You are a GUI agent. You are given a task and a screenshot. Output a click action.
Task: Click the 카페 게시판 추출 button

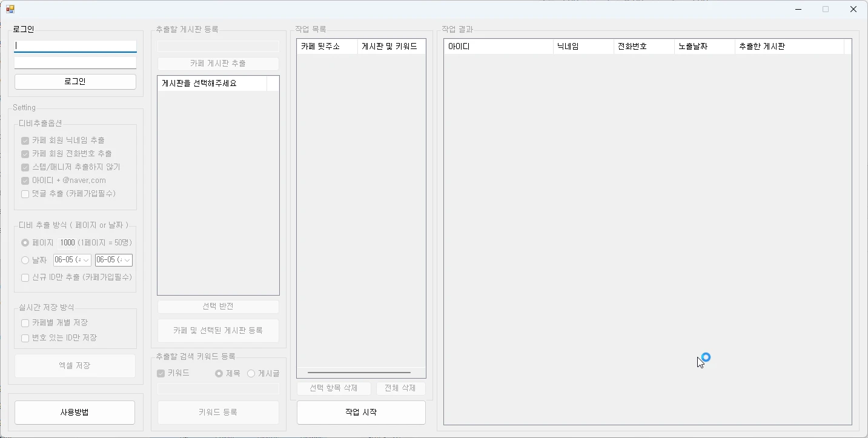pos(217,64)
